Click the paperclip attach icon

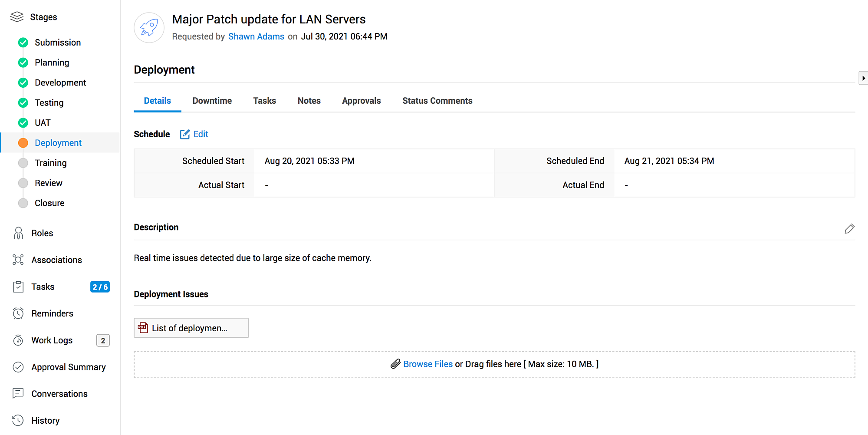395,364
